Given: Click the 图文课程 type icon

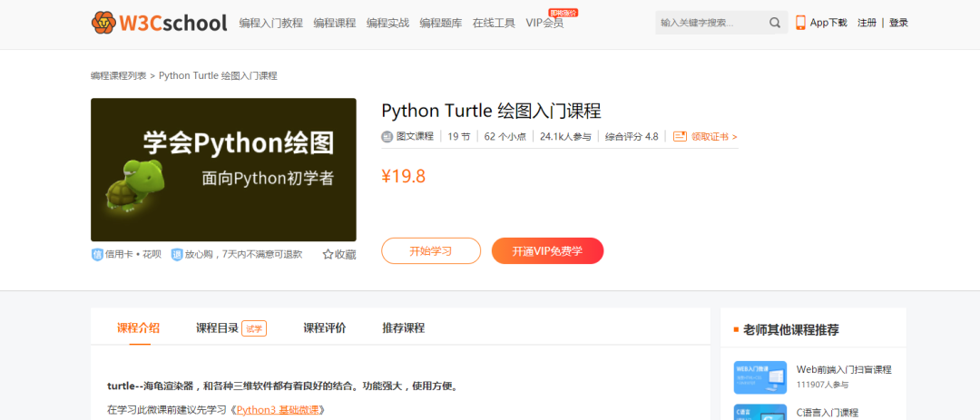Looking at the screenshot, I should [387, 136].
